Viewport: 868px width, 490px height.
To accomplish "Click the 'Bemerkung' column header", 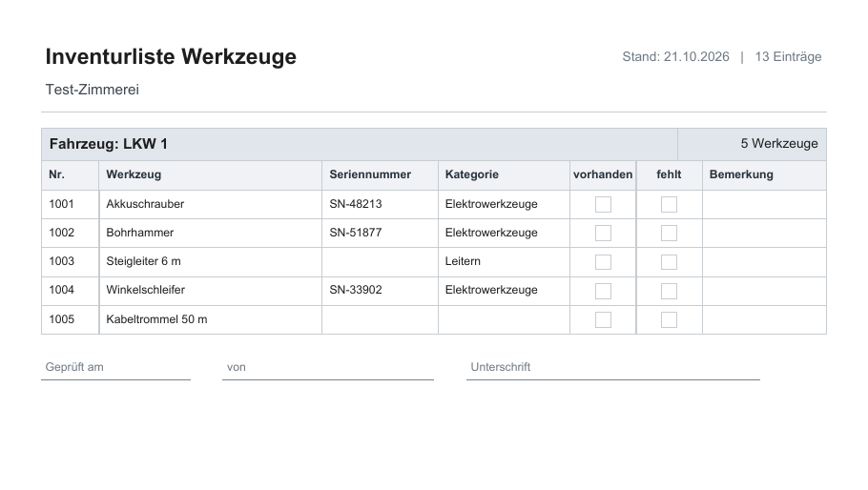I will click(x=764, y=175).
